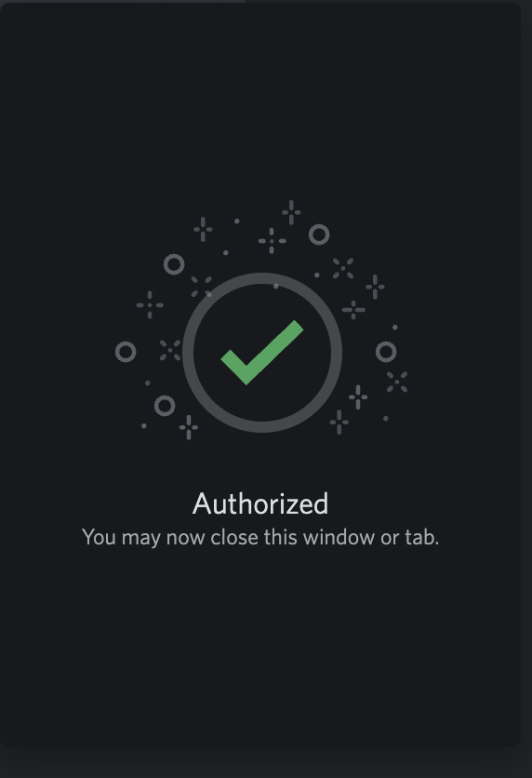The image size is (532, 778).
Task: Click the X sparkle beneath the right ring
Action: (397, 382)
